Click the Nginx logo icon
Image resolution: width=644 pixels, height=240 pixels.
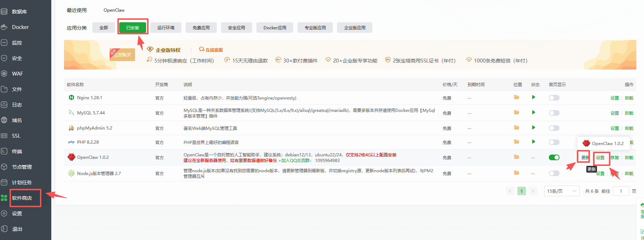(x=71, y=97)
